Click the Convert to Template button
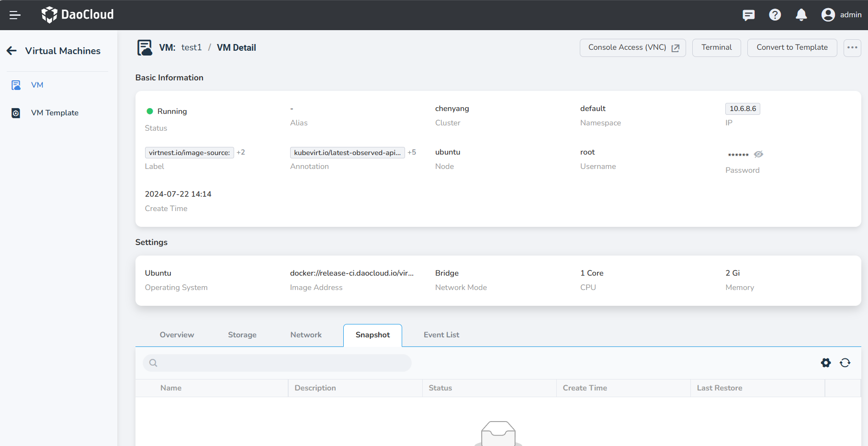 (x=792, y=48)
